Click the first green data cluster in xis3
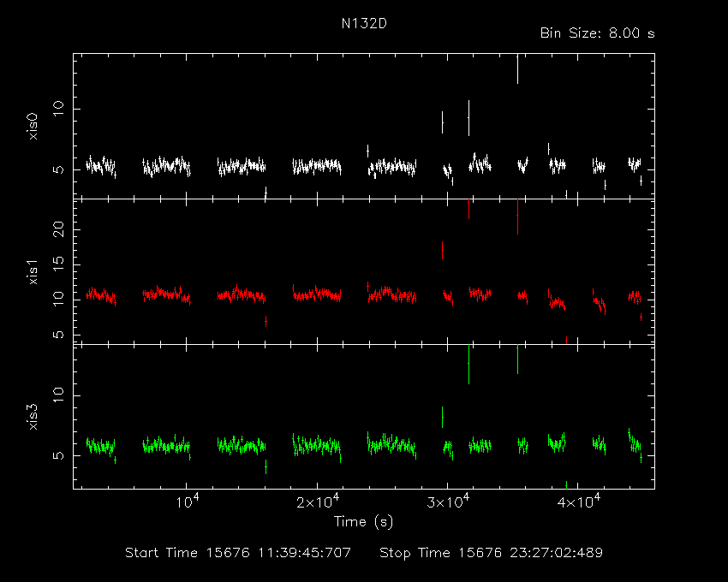This screenshot has width=728, height=582. (101, 447)
